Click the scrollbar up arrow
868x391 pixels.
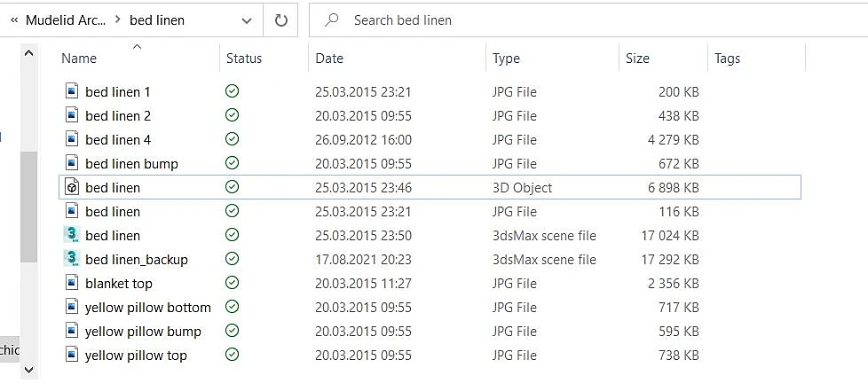point(28,54)
